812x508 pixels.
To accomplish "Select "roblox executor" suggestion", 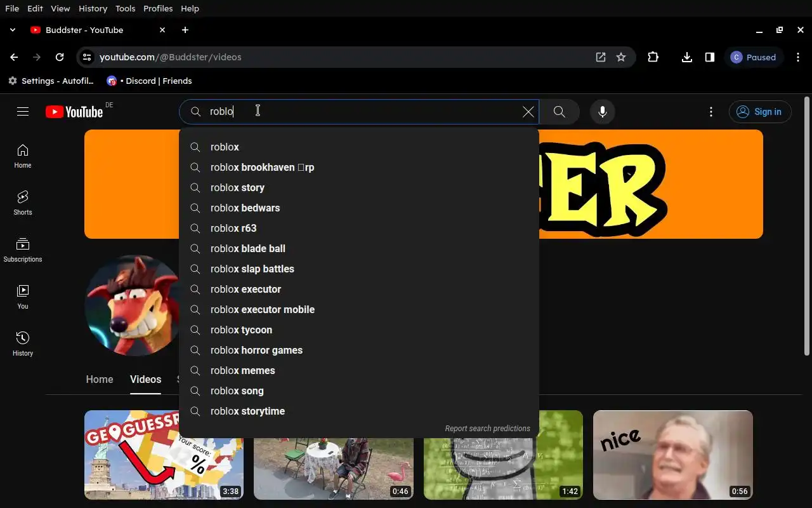I will click(359, 289).
